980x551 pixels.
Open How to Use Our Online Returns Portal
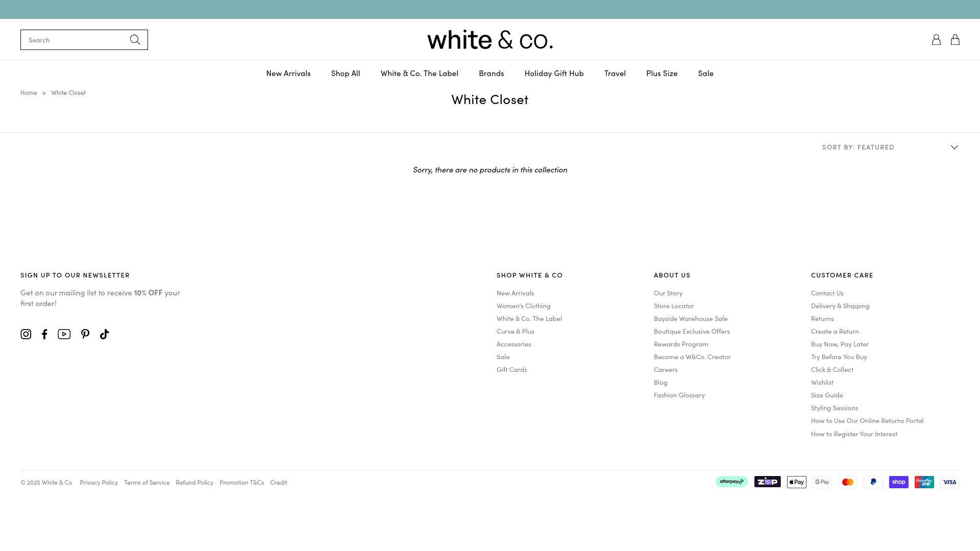click(x=867, y=420)
